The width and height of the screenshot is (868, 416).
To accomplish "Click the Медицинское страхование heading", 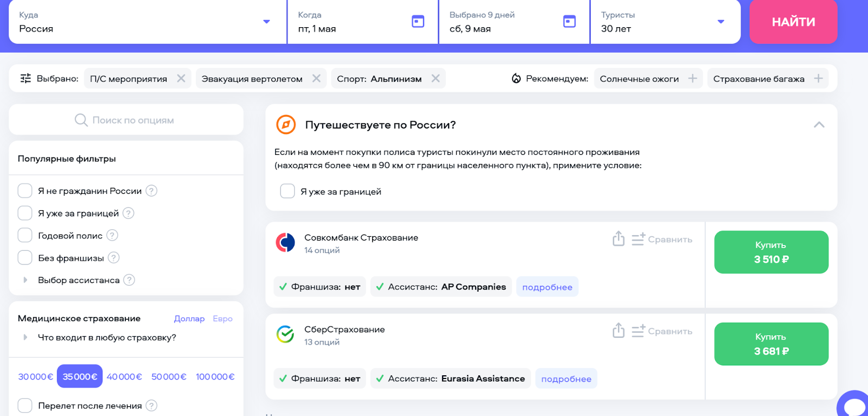I will click(x=79, y=318).
